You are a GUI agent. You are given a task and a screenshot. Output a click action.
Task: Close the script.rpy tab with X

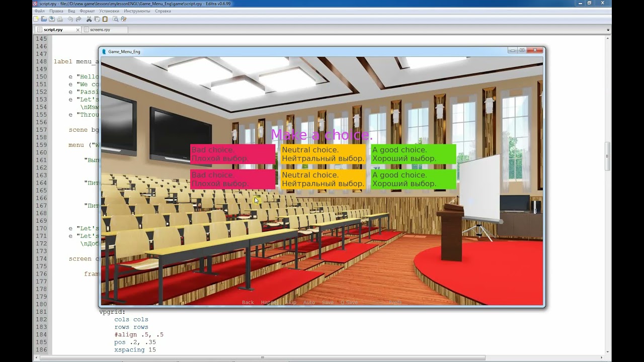click(78, 30)
